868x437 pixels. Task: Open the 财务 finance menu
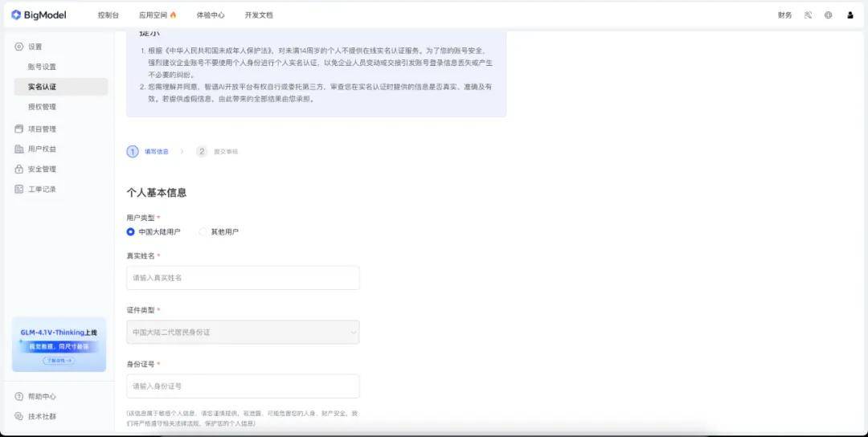click(784, 15)
